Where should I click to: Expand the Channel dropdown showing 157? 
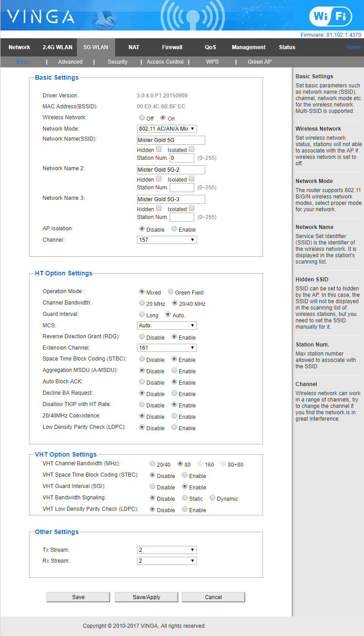[167, 239]
